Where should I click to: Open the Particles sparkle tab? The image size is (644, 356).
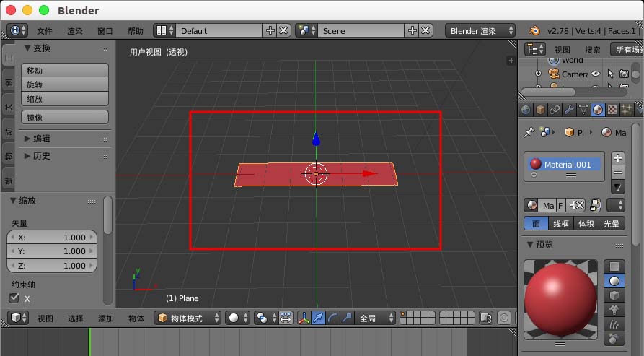627,110
